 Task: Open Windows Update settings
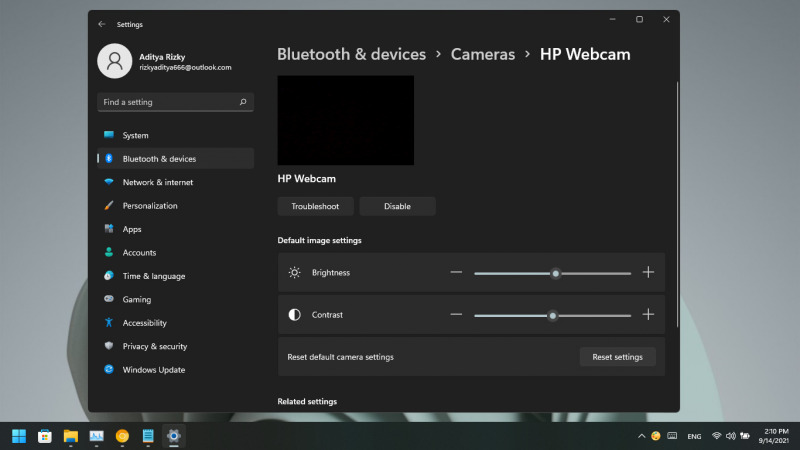pos(176,370)
